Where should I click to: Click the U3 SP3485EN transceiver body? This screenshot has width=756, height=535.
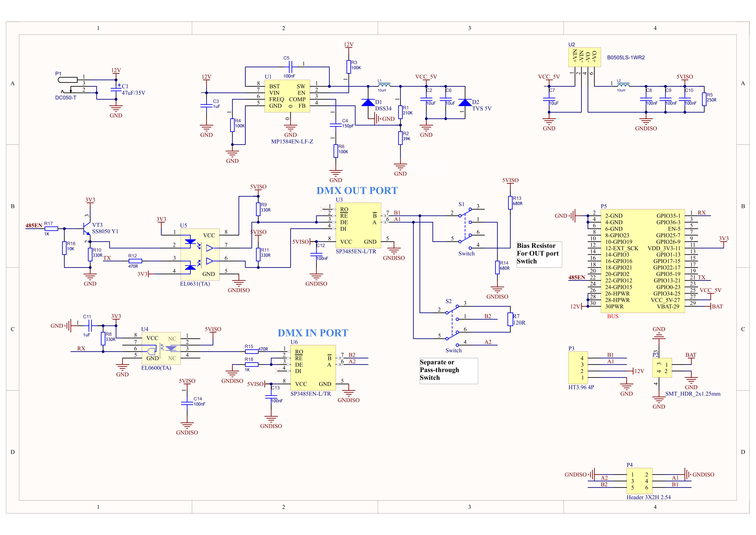coord(358,225)
